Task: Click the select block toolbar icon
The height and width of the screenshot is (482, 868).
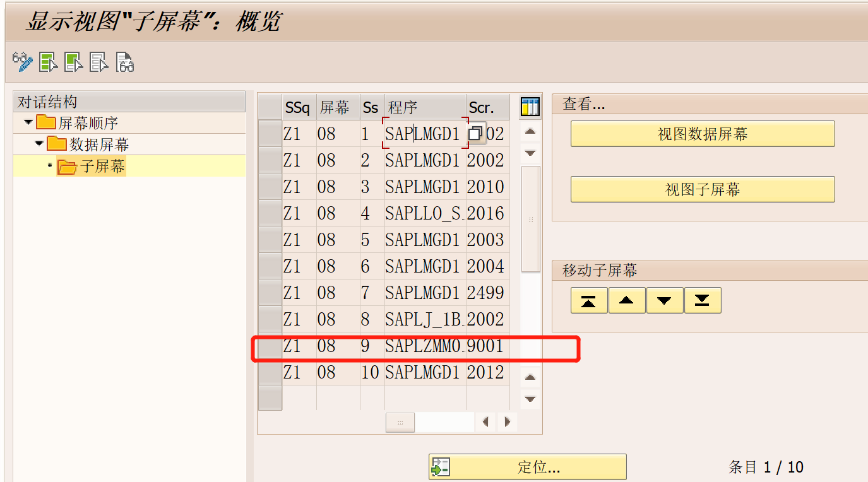Action: click(74, 62)
